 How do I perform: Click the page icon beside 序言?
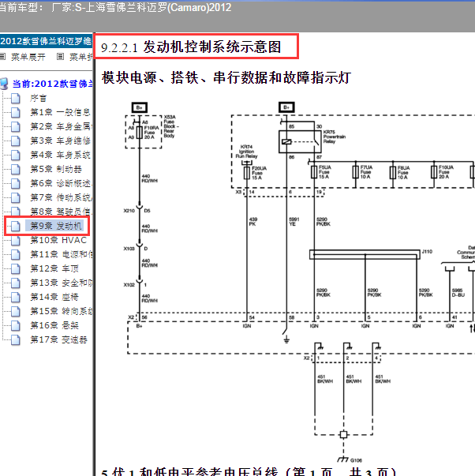tap(16, 99)
